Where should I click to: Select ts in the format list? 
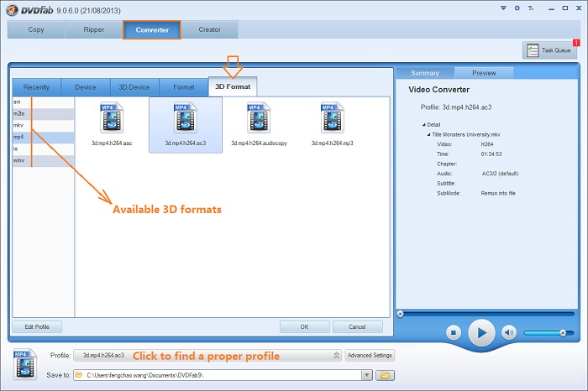[x=43, y=149]
